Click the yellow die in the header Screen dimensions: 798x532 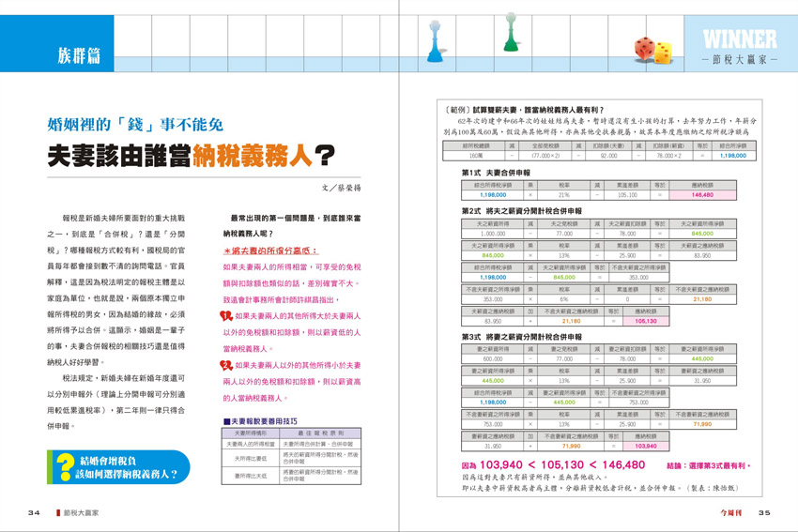point(662,53)
